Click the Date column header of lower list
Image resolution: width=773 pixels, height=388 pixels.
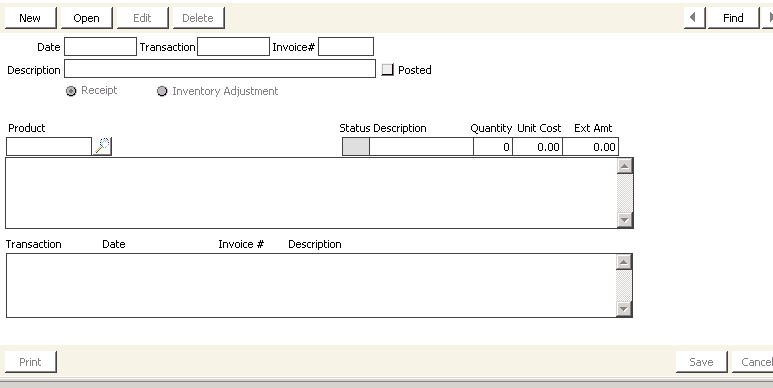114,244
